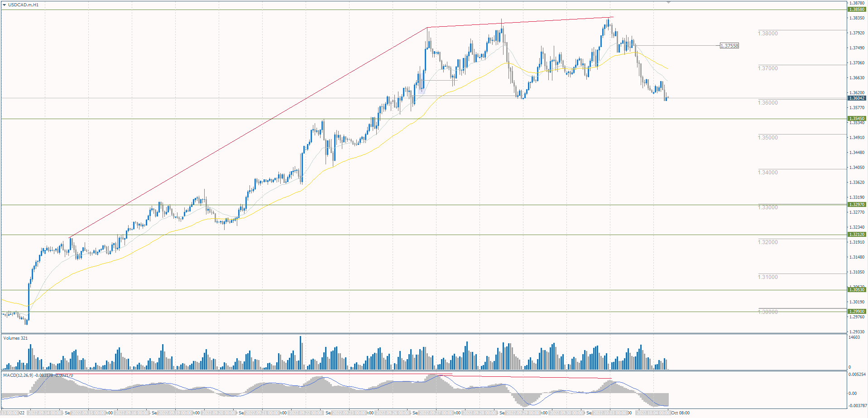The image size is (868, 418).
Task: Select the 1.37558 price label on the chart
Action: 729,46
